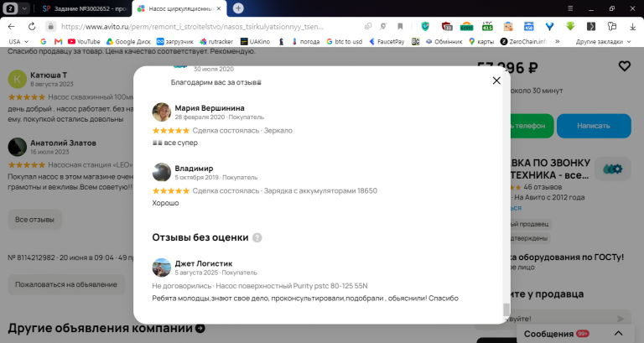Show more bookmarks with the double chevron

(x=558, y=41)
